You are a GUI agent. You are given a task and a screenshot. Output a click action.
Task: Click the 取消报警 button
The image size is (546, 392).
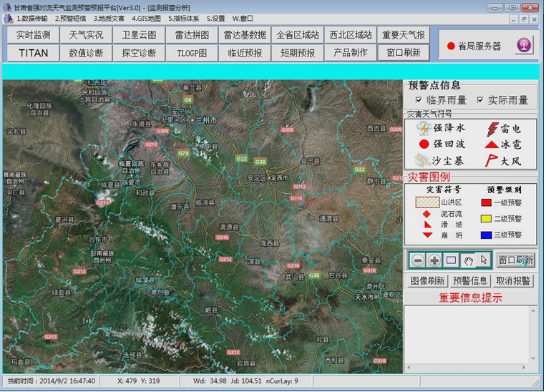tap(513, 281)
